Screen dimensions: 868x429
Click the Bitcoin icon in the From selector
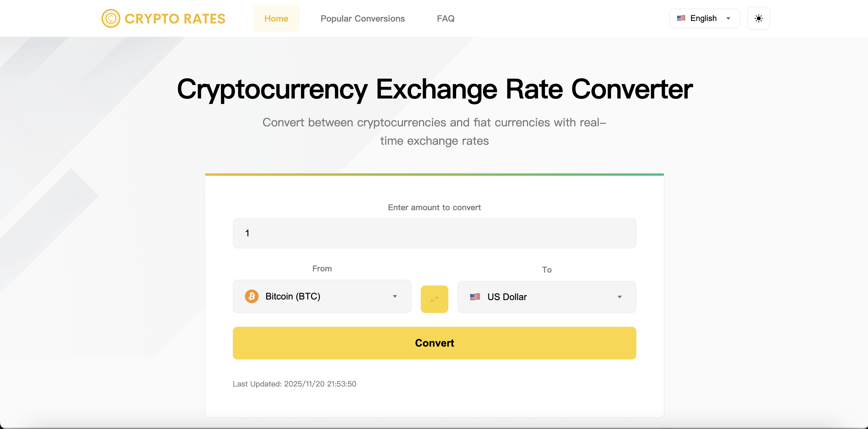(x=251, y=296)
